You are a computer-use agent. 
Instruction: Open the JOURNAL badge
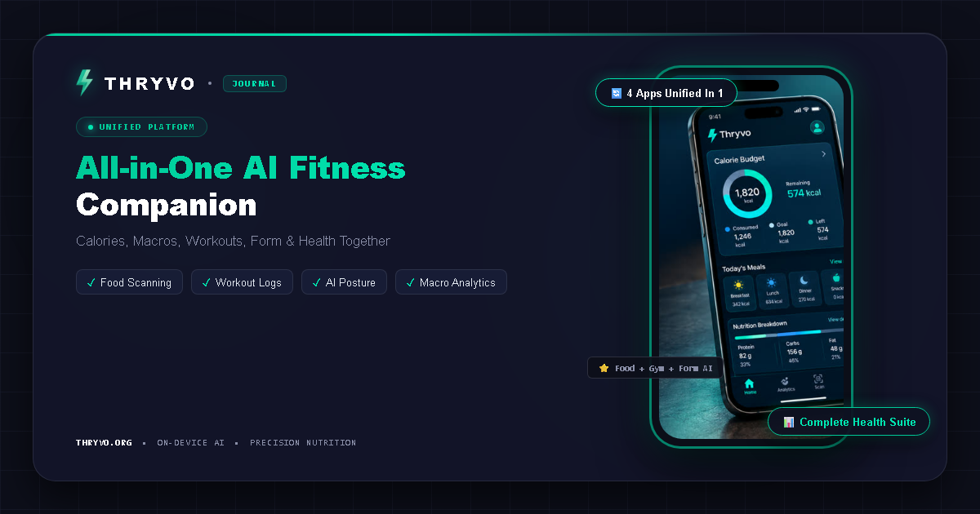(x=254, y=83)
